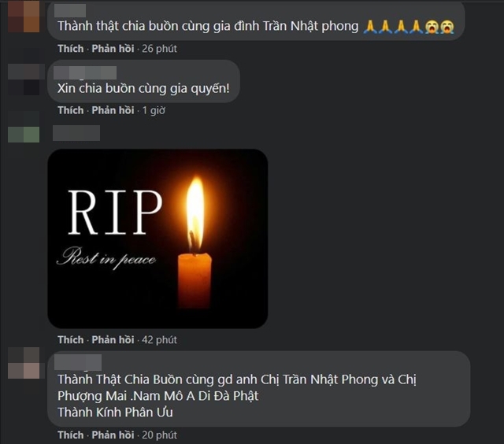Open the RIP candle image
The width and height of the screenshot is (504, 444).
point(157,239)
